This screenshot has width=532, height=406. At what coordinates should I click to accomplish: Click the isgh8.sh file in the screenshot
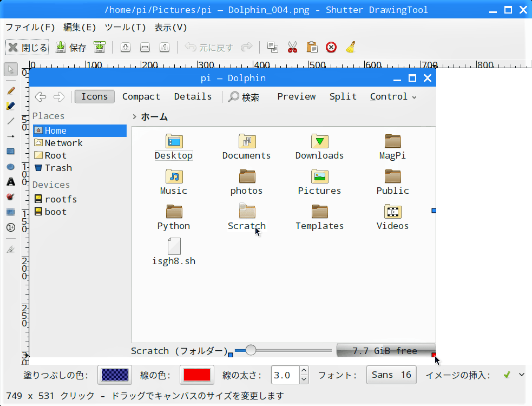click(x=174, y=252)
